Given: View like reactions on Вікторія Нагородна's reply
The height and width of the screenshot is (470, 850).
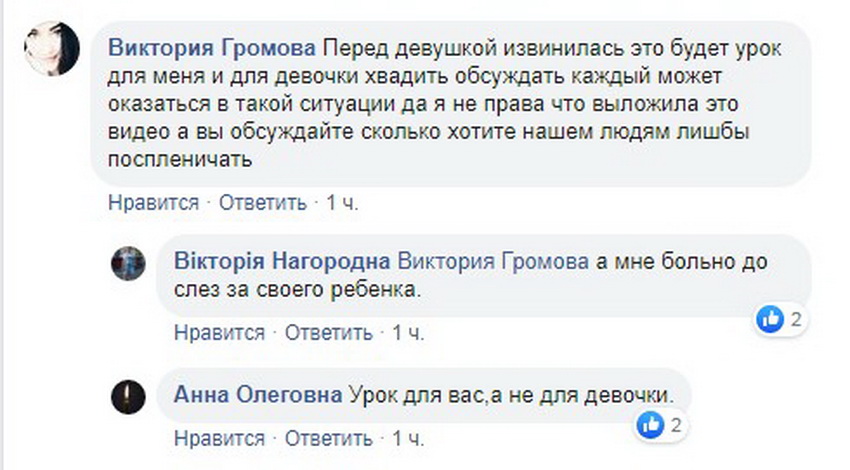Looking at the screenshot, I should point(771,320).
